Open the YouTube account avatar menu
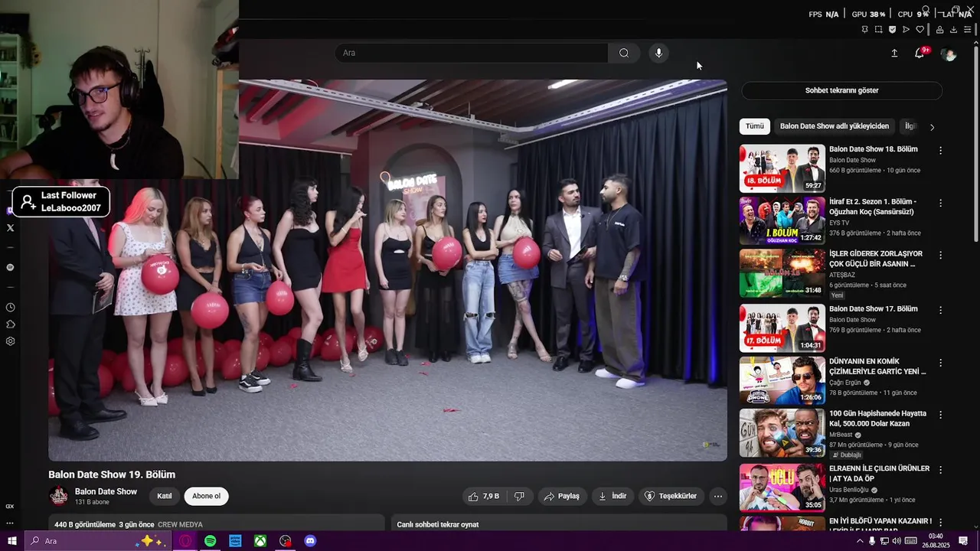This screenshot has width=980, height=551. coord(949,54)
